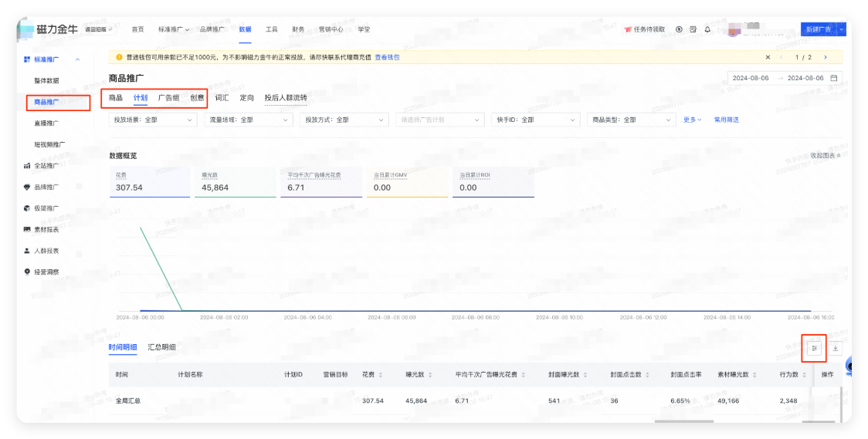
Task: Click the 全站推广 chart icon in sidebar
Action: (x=26, y=166)
